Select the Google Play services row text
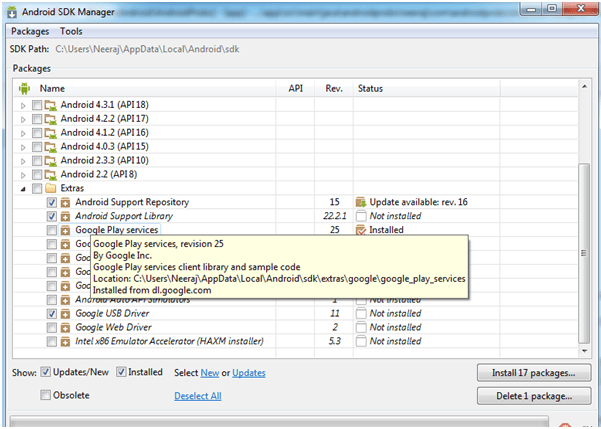 point(117,230)
